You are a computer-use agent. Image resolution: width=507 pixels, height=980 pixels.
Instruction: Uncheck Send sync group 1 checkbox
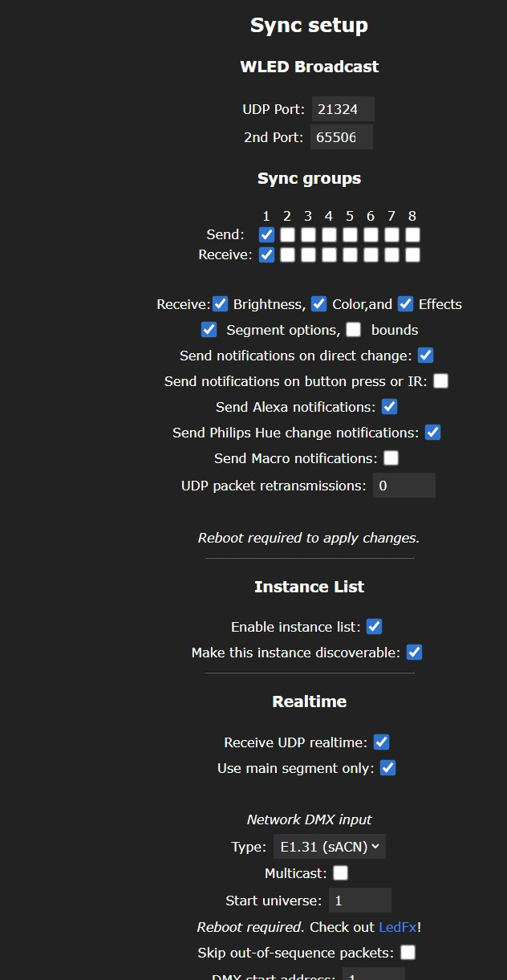coord(266,234)
